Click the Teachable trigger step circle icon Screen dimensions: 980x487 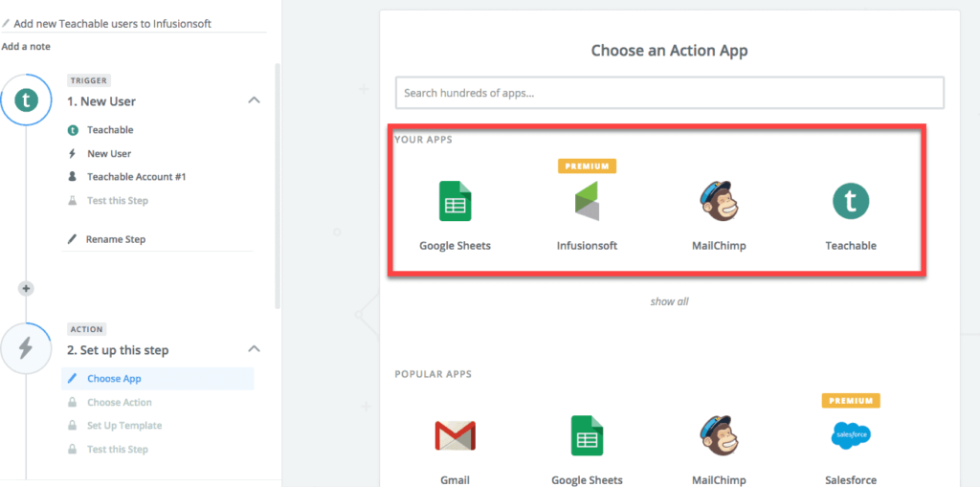point(26,100)
